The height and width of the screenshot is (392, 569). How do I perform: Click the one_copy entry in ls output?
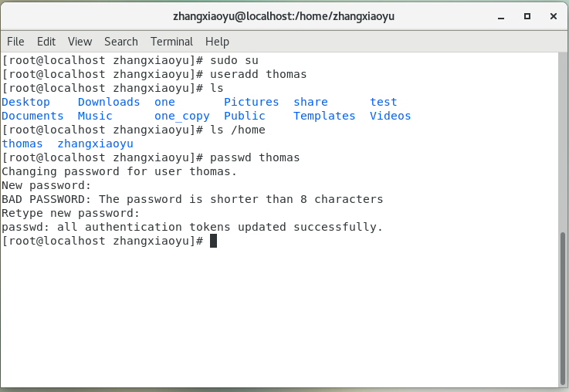181,116
